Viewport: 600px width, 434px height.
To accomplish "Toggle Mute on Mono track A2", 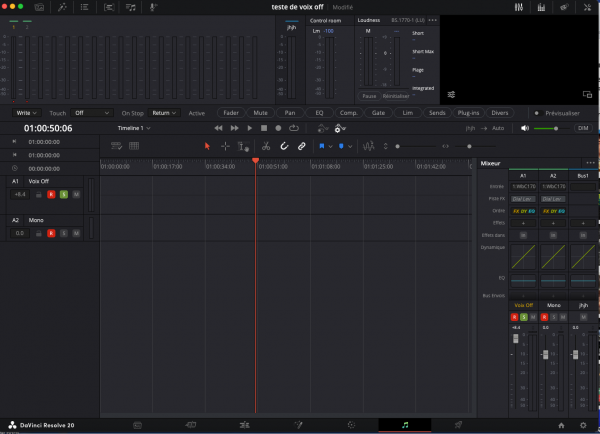I will [76, 233].
